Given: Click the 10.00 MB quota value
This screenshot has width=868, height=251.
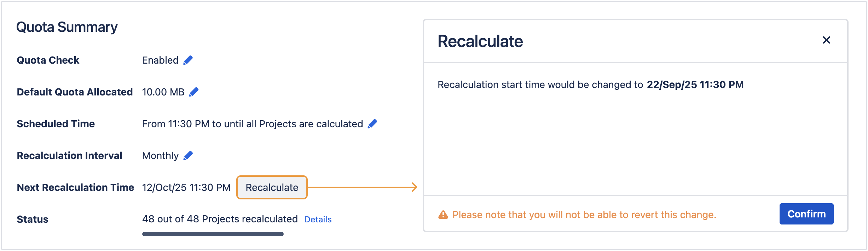Looking at the screenshot, I should click(163, 92).
